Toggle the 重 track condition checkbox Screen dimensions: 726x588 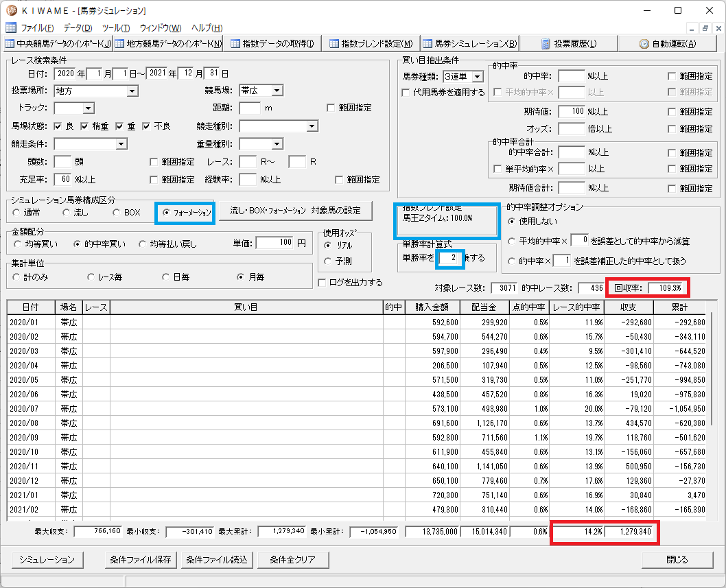point(119,126)
